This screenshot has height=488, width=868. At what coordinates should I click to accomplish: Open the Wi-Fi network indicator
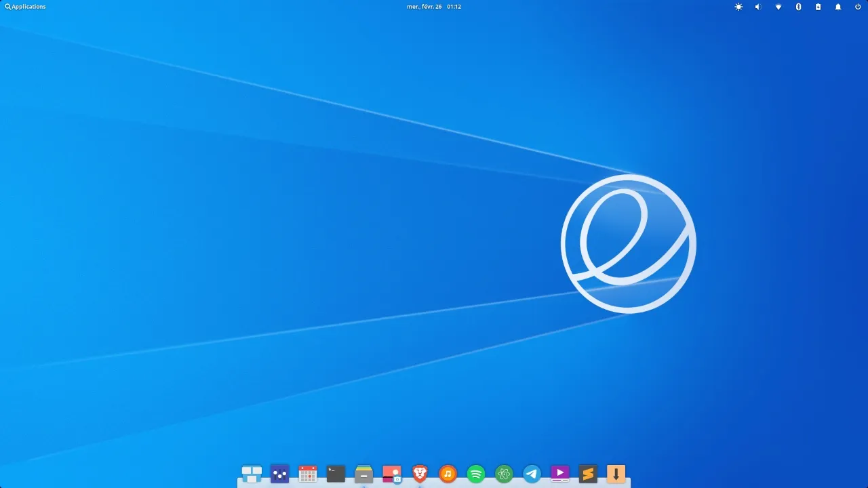(778, 7)
